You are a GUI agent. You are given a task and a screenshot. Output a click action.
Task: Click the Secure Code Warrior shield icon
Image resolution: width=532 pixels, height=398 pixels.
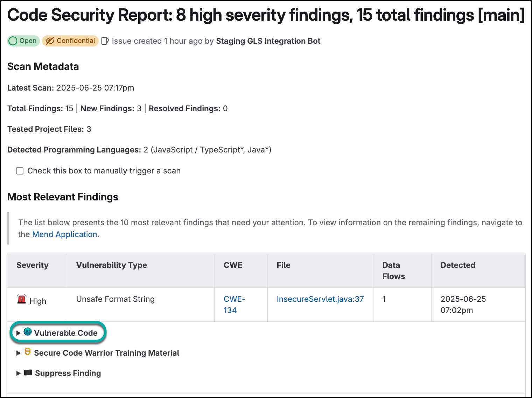28,352
